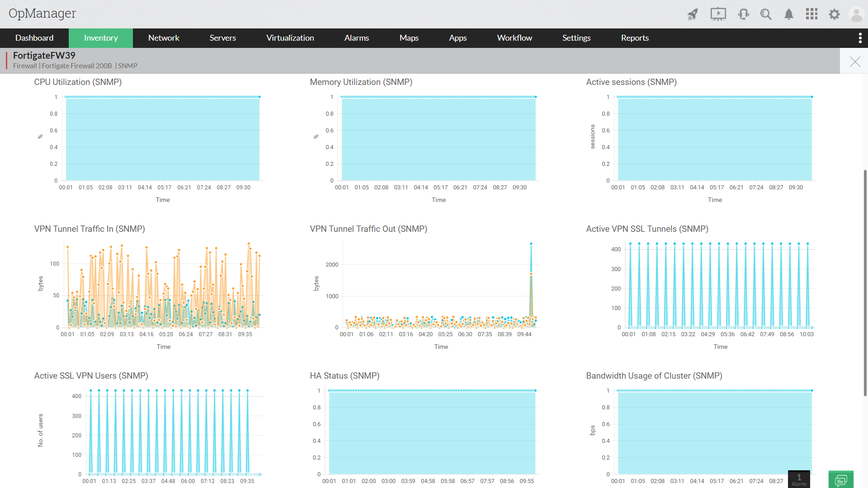Click the rocket quick-start icon
Viewport: 868px width, 488px height.
pos(693,14)
